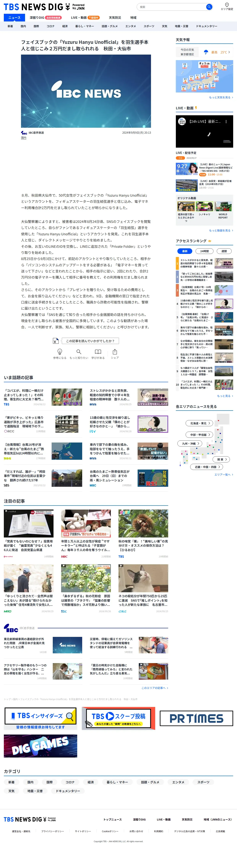Open footer お問い合わせ link
The image size is (237, 868).
pos(136,831)
